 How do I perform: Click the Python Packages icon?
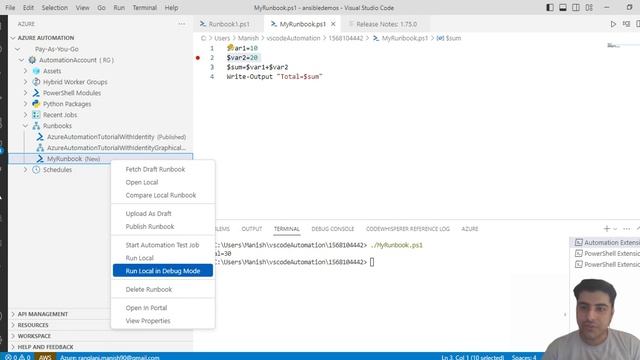36,104
